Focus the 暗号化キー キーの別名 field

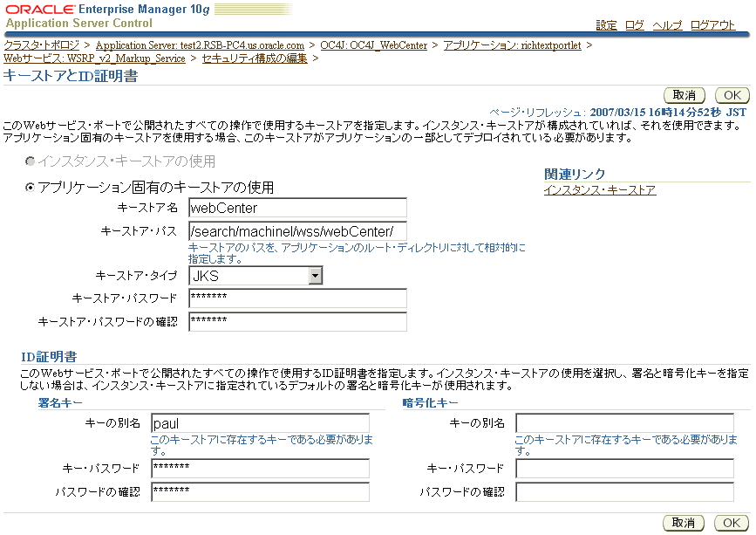click(x=625, y=423)
